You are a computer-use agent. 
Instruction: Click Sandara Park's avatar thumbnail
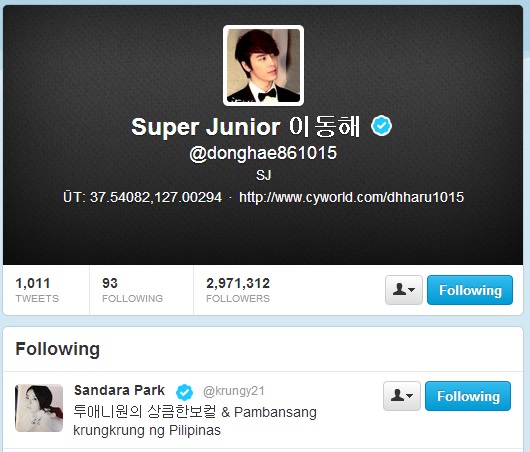(39, 408)
